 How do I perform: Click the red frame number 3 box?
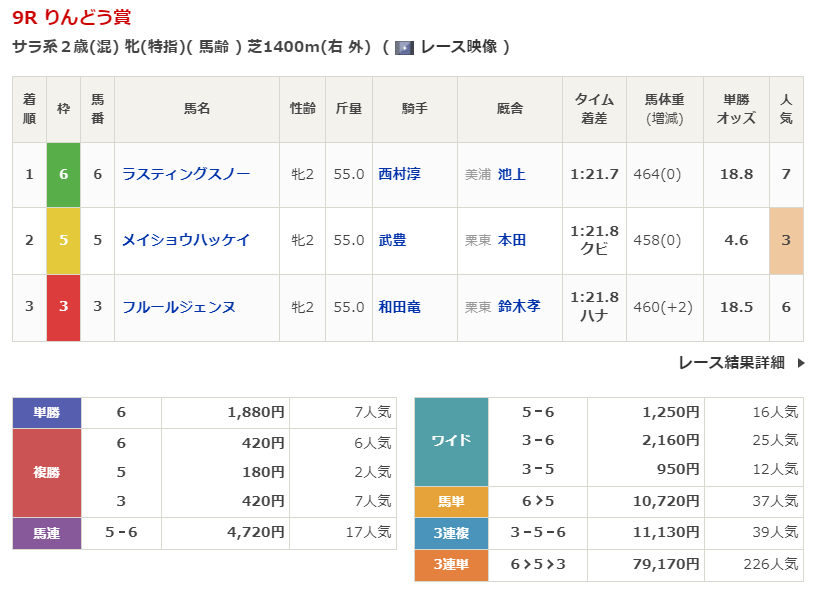click(64, 307)
